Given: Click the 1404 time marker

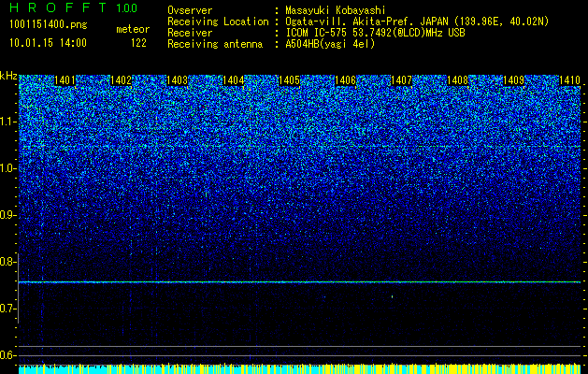Looking at the screenshot, I should 234,80.
